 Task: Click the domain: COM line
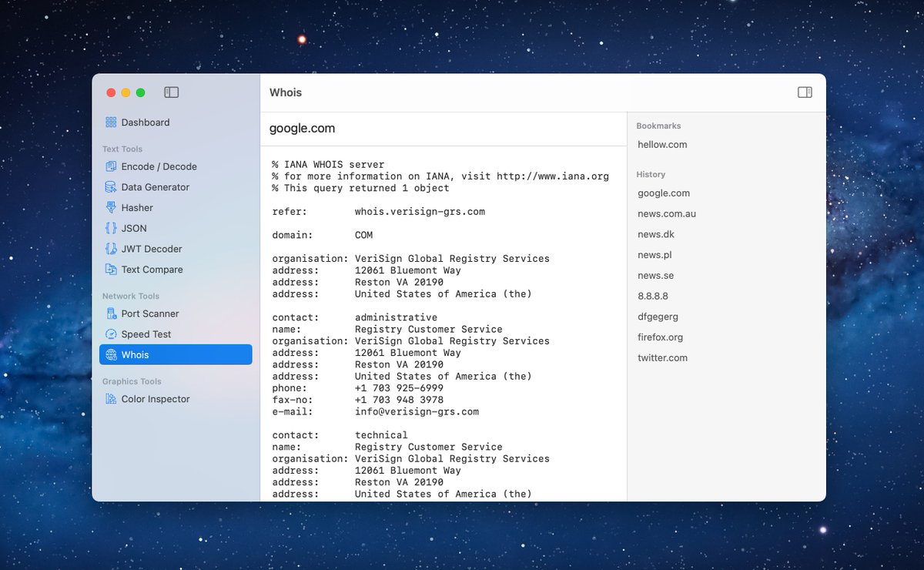323,235
